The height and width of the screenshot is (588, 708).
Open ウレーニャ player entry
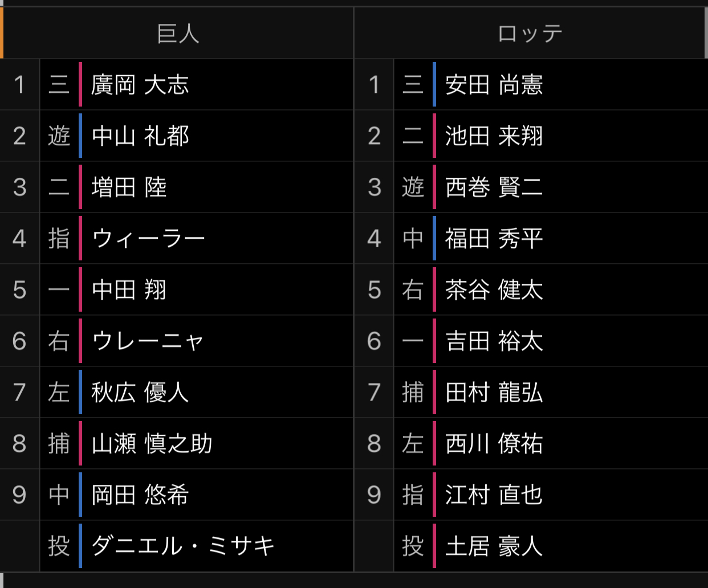[x=148, y=341]
